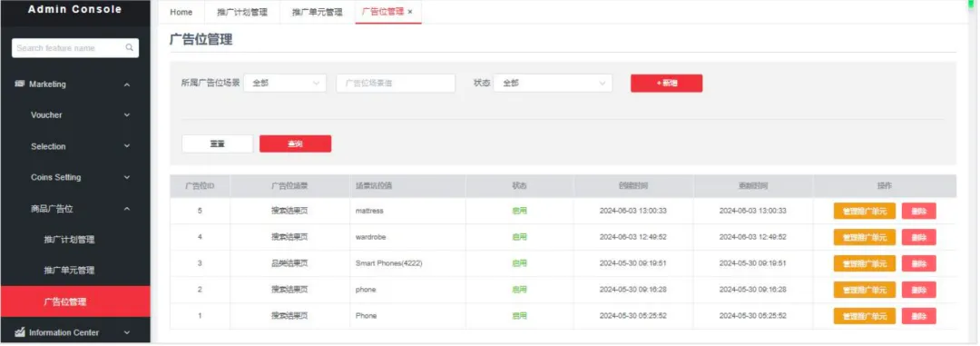Collapse the 商品广告位 submenu
The height and width of the screenshot is (346, 980).
(127, 209)
